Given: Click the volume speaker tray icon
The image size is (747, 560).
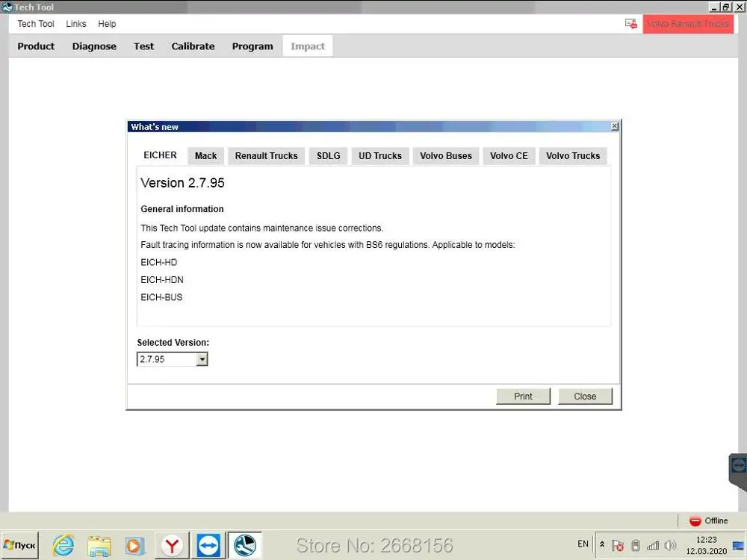Looking at the screenshot, I should [670, 545].
